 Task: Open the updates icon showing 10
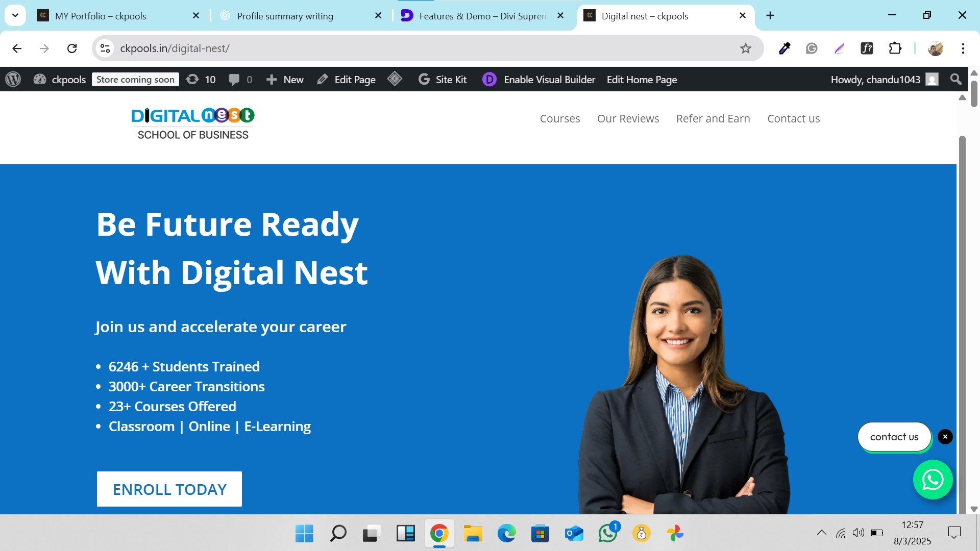(x=193, y=80)
